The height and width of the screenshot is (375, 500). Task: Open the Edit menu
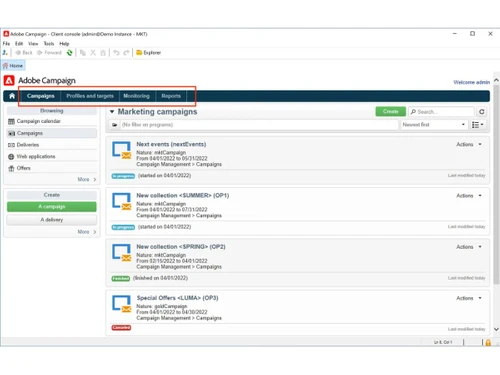[19, 43]
